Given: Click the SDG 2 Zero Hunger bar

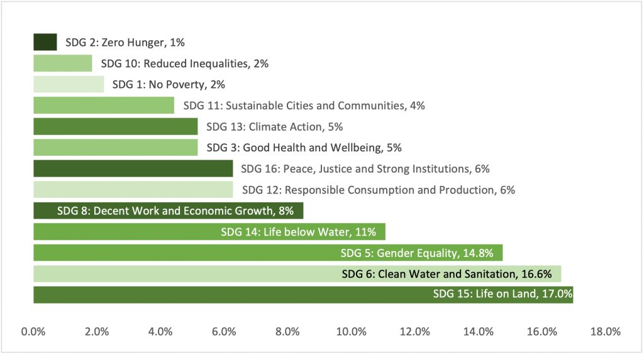Looking at the screenshot, I should (45, 42).
